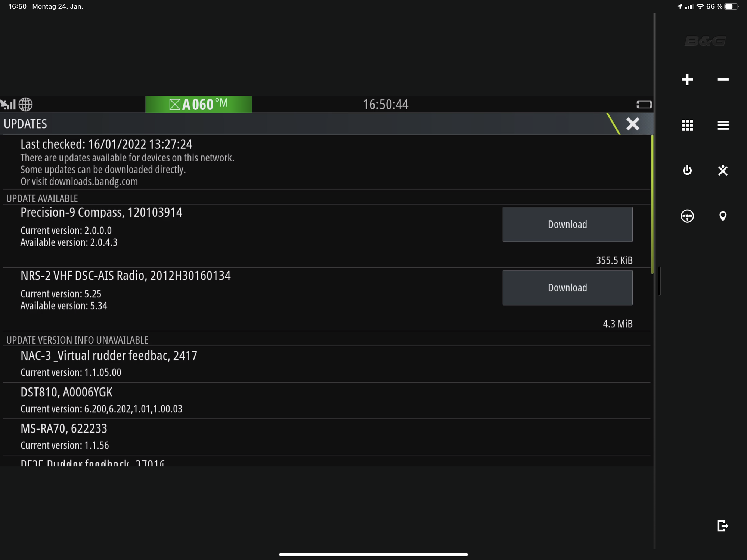Tap the man overboard X icon
Viewport: 747px width, 560px height.
(723, 170)
